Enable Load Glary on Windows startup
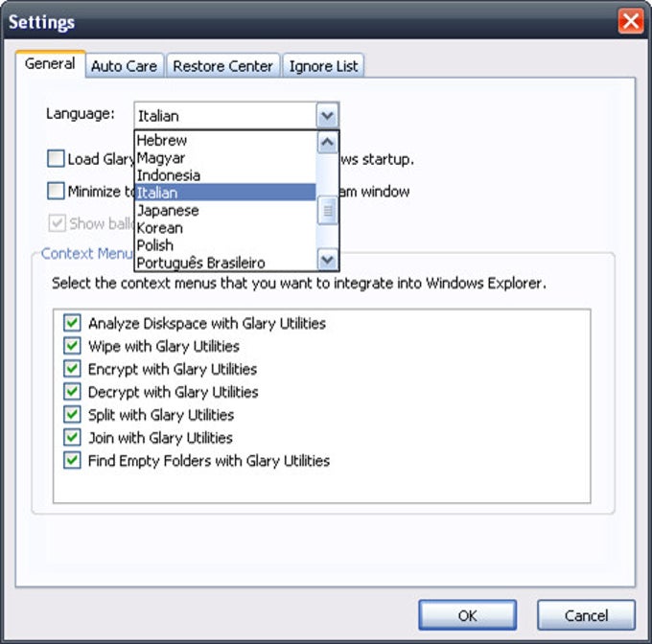 pyautogui.click(x=56, y=159)
